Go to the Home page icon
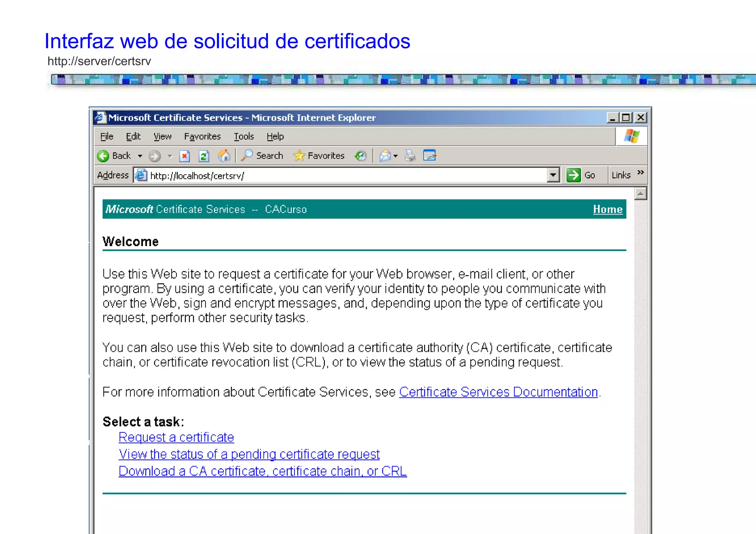 point(224,156)
